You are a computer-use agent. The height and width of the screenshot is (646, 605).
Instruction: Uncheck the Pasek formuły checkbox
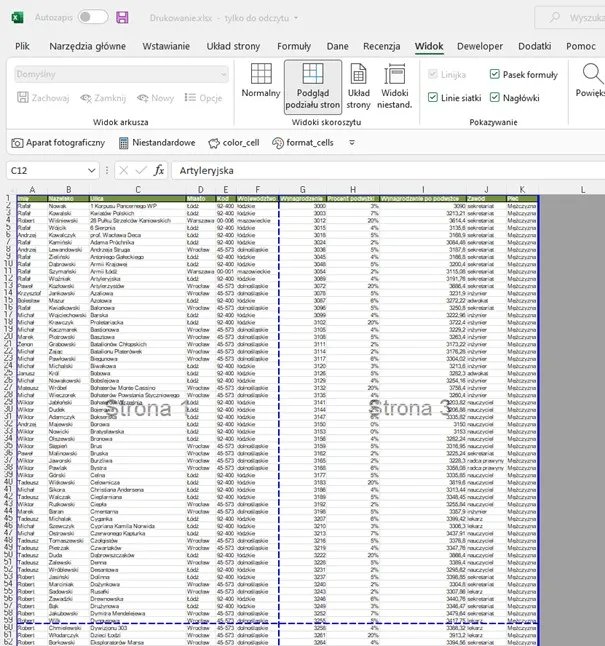point(495,75)
